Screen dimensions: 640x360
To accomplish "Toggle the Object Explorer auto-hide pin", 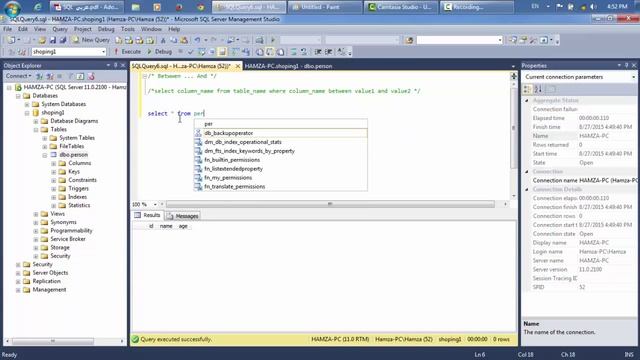I will tap(116, 65).
